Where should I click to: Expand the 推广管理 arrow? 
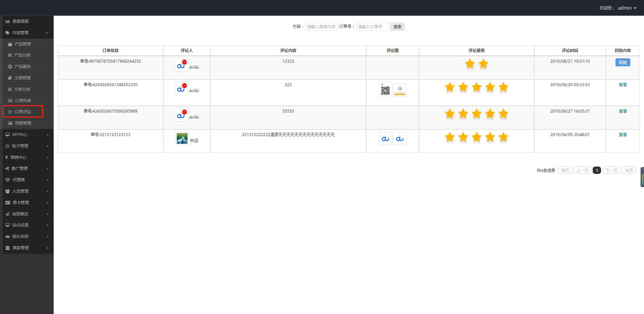(x=48, y=169)
